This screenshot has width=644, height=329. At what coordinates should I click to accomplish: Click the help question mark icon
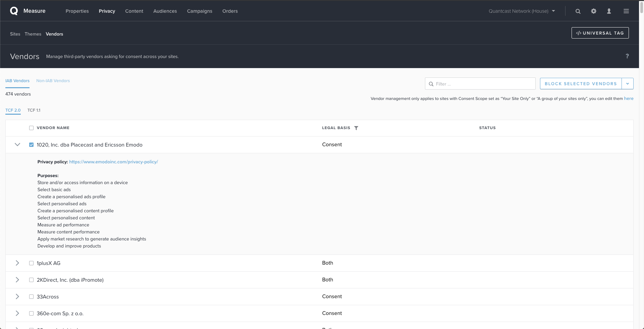(627, 56)
